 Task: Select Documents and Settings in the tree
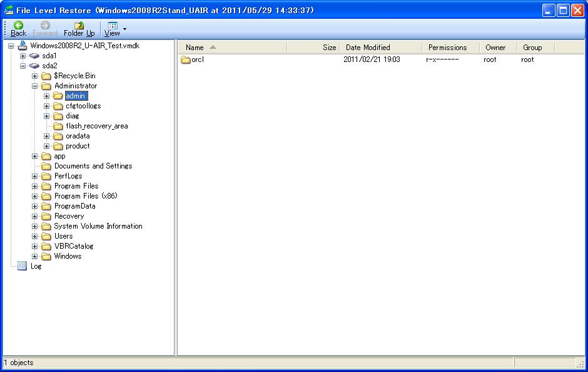[x=93, y=166]
